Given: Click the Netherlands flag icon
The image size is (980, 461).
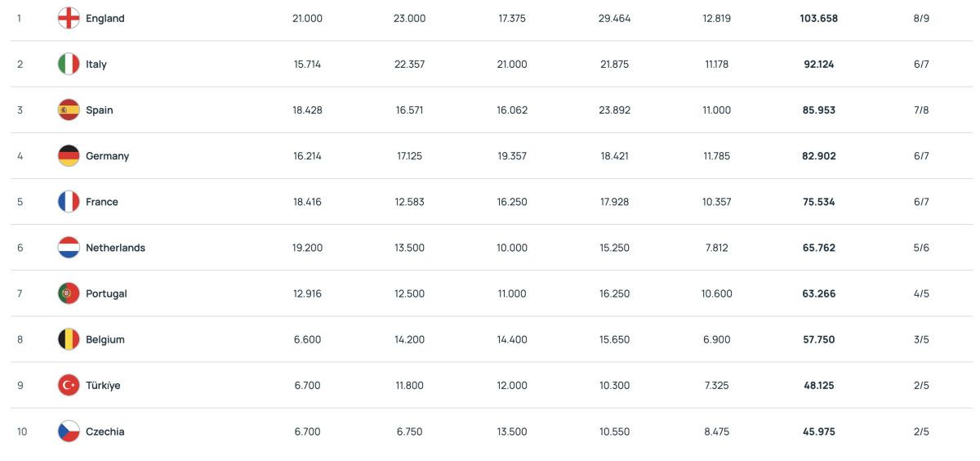Looking at the screenshot, I should [69, 248].
